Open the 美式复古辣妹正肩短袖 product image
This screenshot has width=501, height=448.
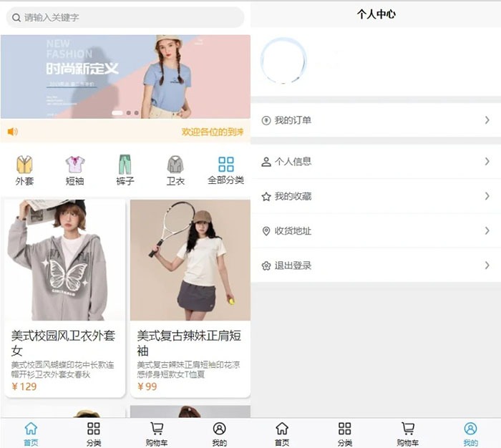pyautogui.click(x=190, y=260)
